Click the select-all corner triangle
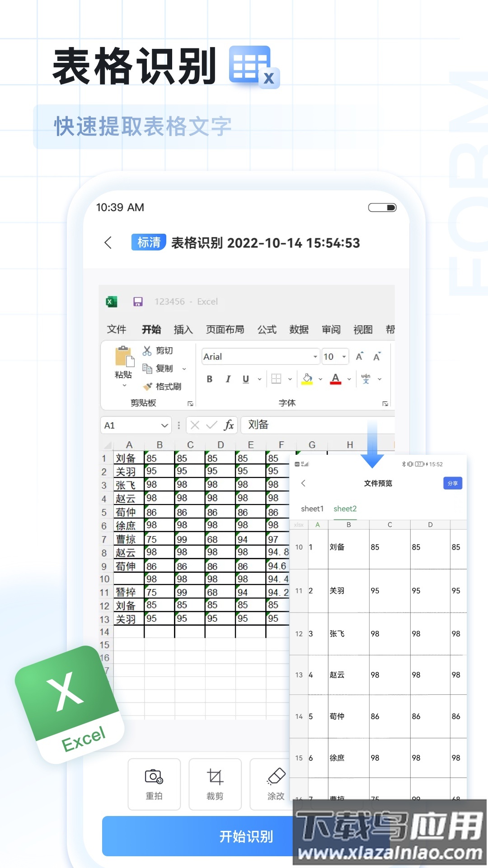This screenshot has height=868, width=488. (x=108, y=445)
